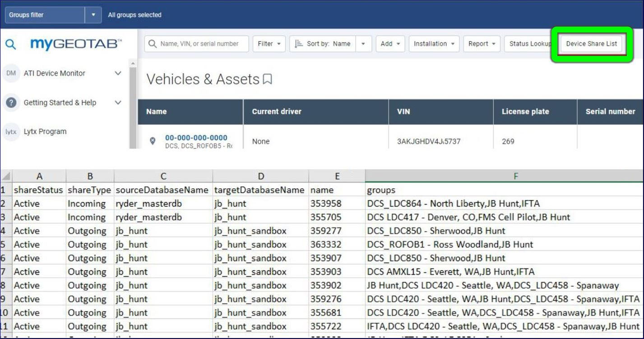Select the cell with name 355705
The image size is (644, 339).
click(x=337, y=217)
